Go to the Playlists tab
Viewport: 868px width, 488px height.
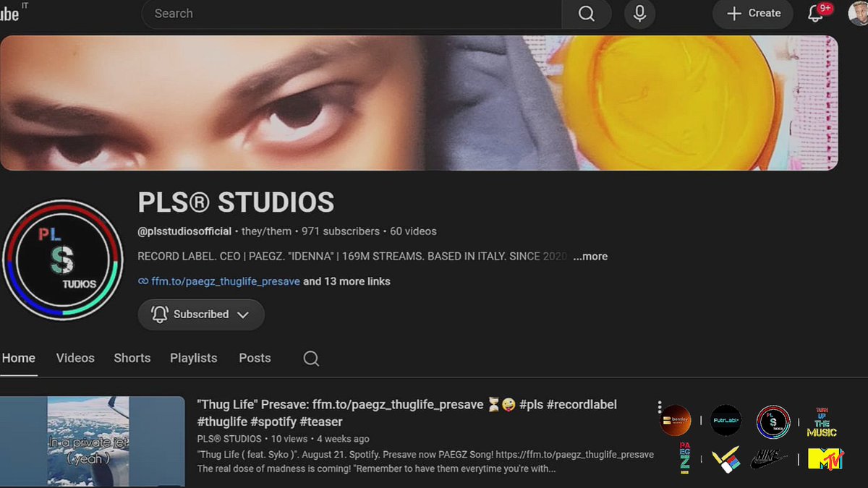pos(194,358)
